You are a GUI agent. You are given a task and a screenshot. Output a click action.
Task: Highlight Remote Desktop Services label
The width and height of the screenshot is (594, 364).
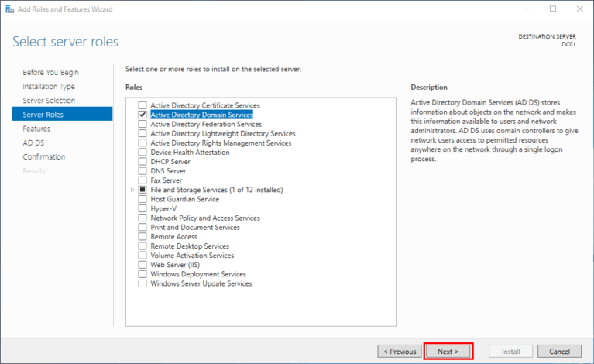(190, 246)
